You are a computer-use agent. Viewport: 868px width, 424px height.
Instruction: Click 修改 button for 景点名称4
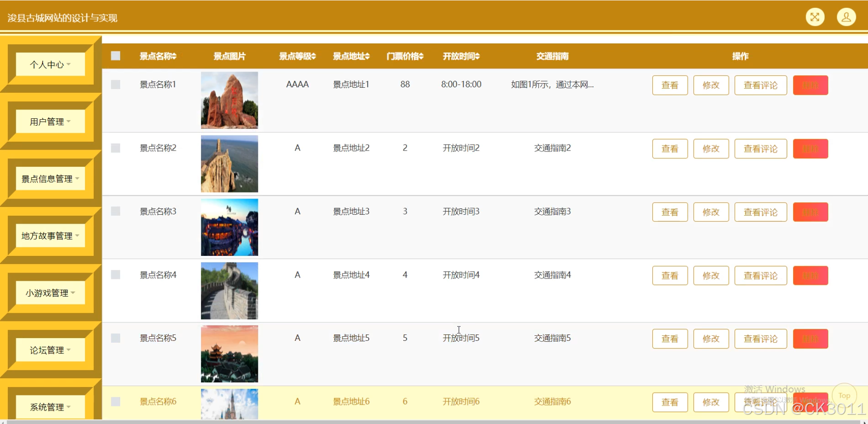click(x=711, y=276)
